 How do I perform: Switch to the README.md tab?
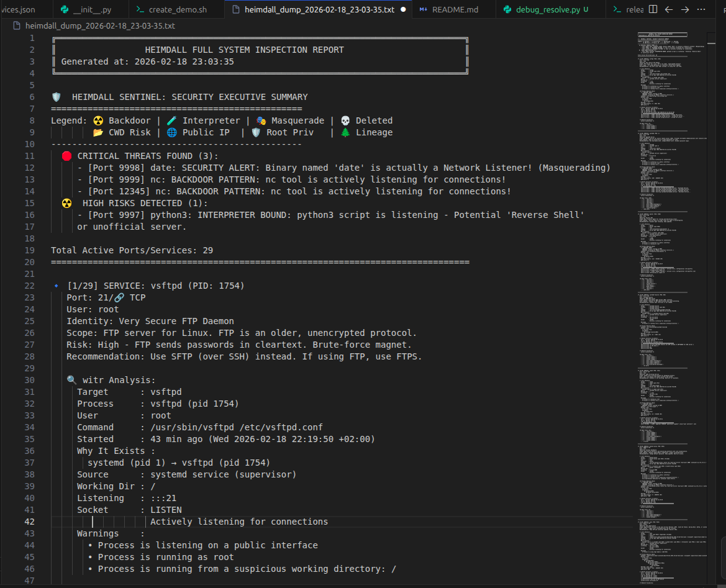pyautogui.click(x=455, y=10)
